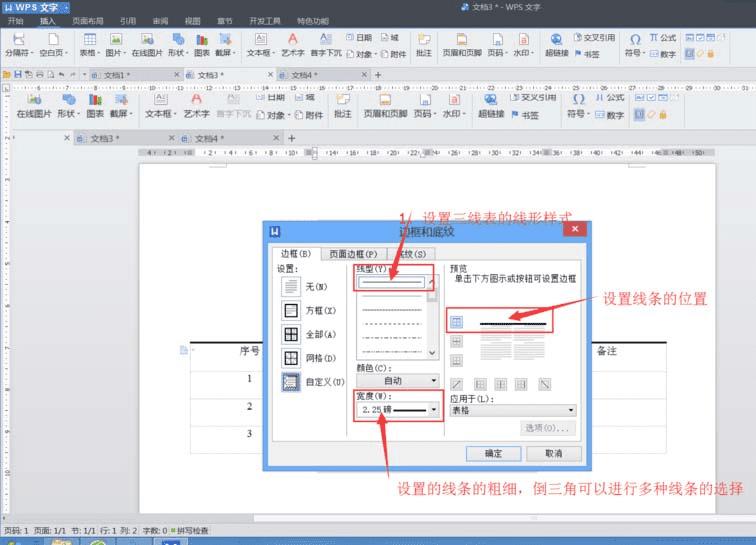Screen dimensions: 756x545
Task: Open the 颜色 color dropdown set to 自动
Action: tap(398, 381)
